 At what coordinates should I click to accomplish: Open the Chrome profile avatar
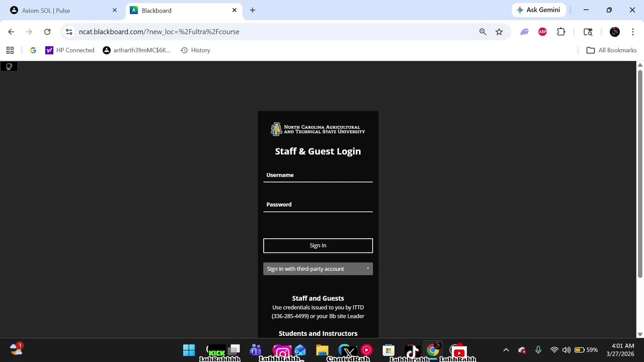[x=615, y=32]
